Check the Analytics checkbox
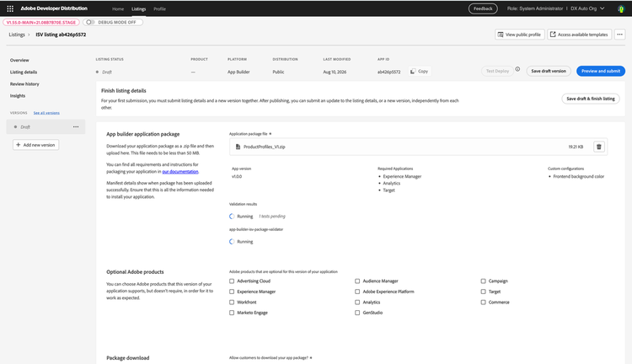 coord(357,302)
